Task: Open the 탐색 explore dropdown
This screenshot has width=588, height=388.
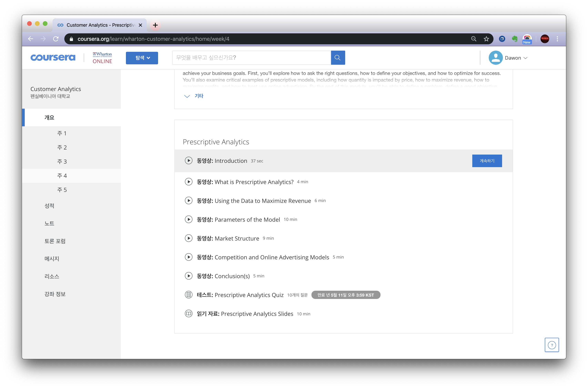Action: [142, 58]
